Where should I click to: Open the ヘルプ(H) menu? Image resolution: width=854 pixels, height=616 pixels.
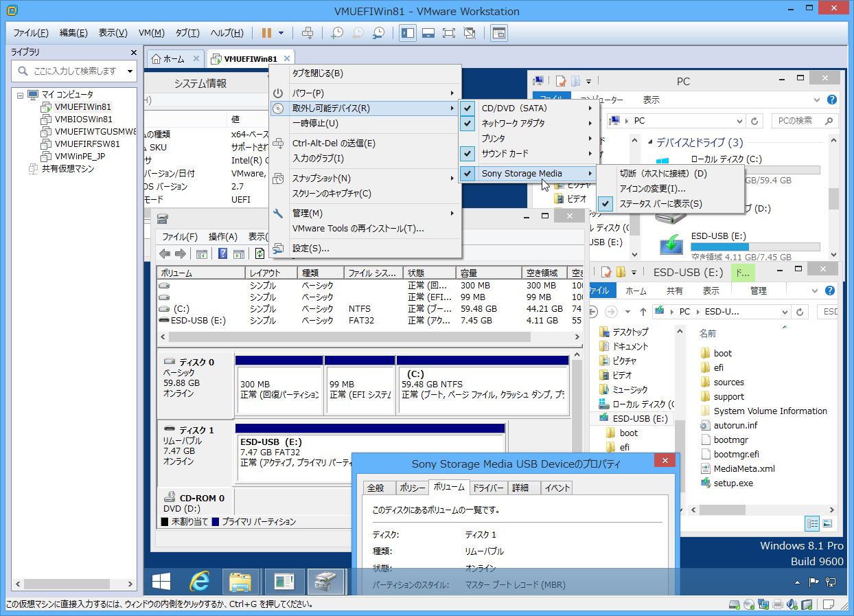tap(227, 33)
